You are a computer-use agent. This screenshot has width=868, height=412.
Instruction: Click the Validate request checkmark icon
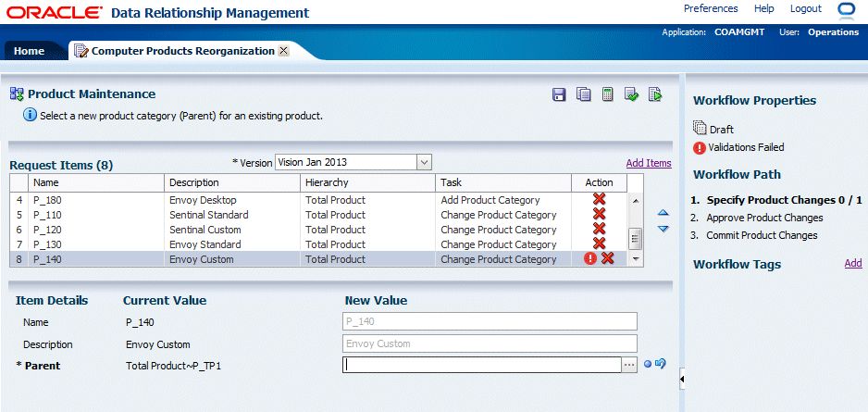click(x=631, y=94)
